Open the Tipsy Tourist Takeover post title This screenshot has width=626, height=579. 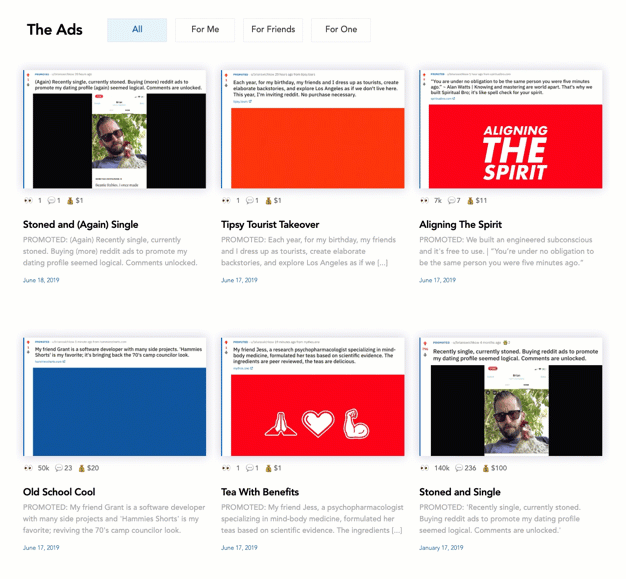point(270,224)
